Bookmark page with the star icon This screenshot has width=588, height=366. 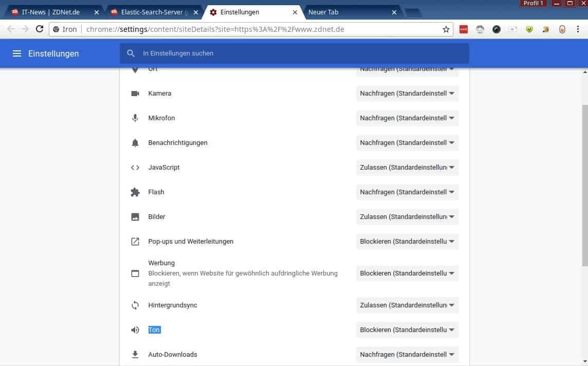[x=446, y=29]
